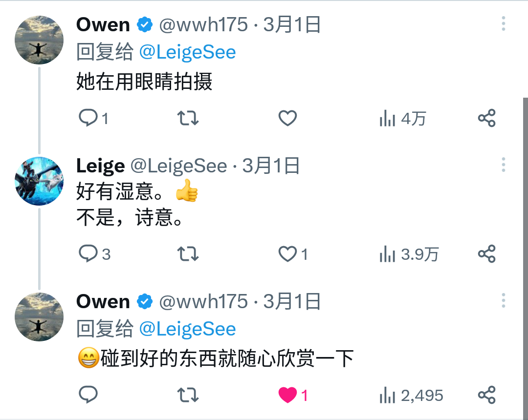Reply to Leige's tweet with 3 replies
Screen dimensions: 528x420
coord(88,254)
